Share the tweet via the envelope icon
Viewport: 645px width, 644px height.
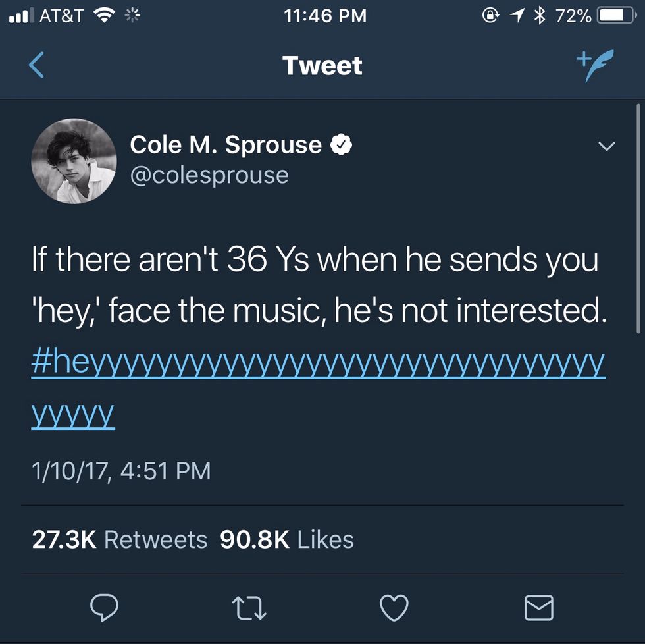pyautogui.click(x=538, y=607)
